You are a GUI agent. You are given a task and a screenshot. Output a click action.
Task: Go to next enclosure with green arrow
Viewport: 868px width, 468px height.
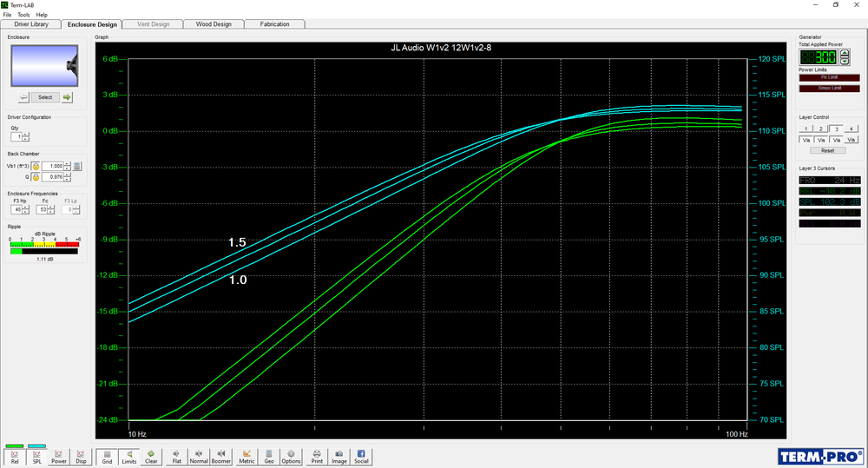pos(67,97)
